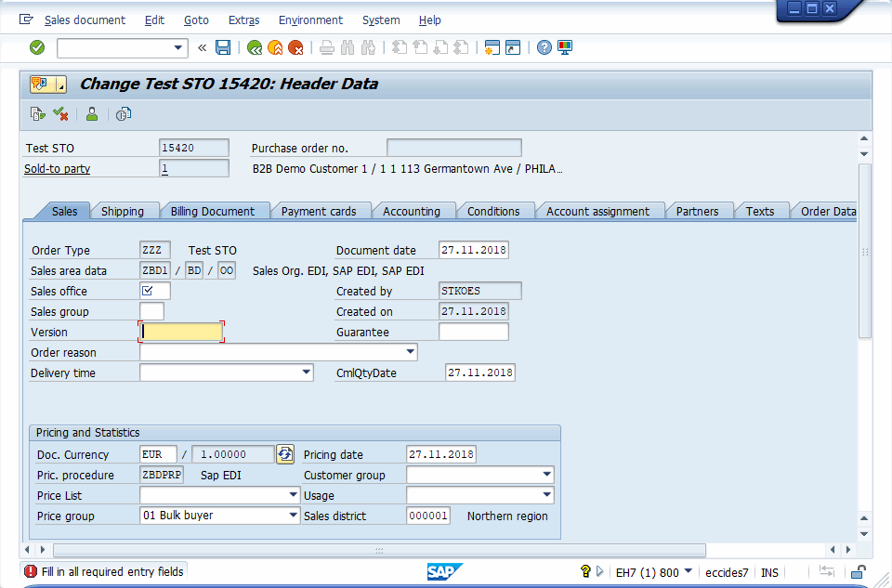
Task: Click the Print icon
Action: click(326, 47)
